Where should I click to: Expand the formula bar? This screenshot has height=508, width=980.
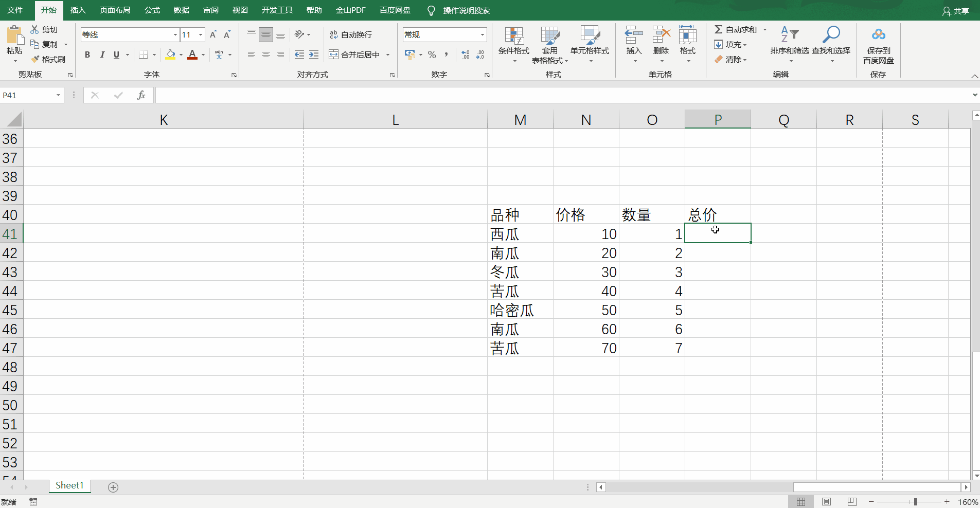pyautogui.click(x=974, y=95)
